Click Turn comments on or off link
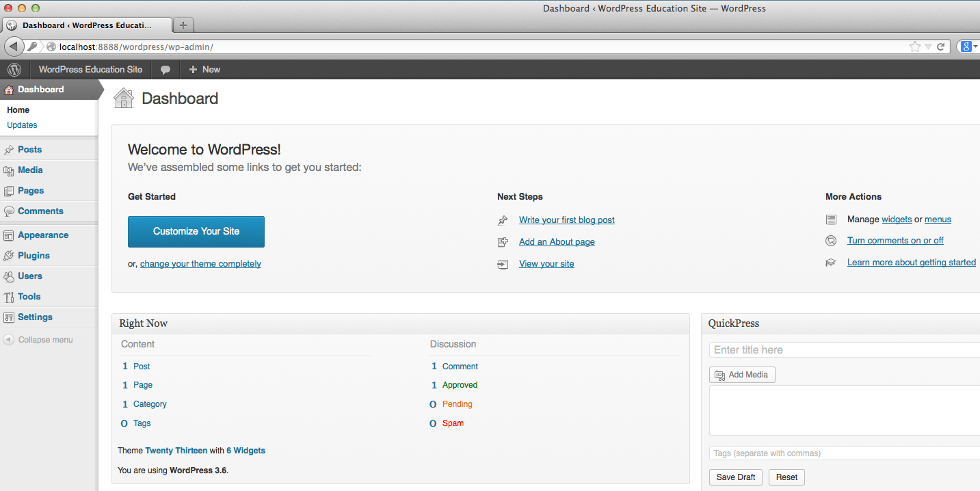The width and height of the screenshot is (980, 491). 895,241
